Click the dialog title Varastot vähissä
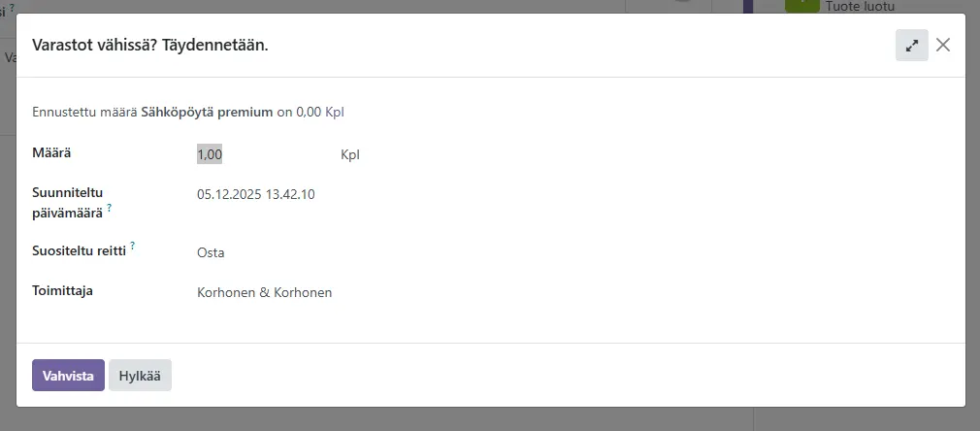 (x=150, y=45)
